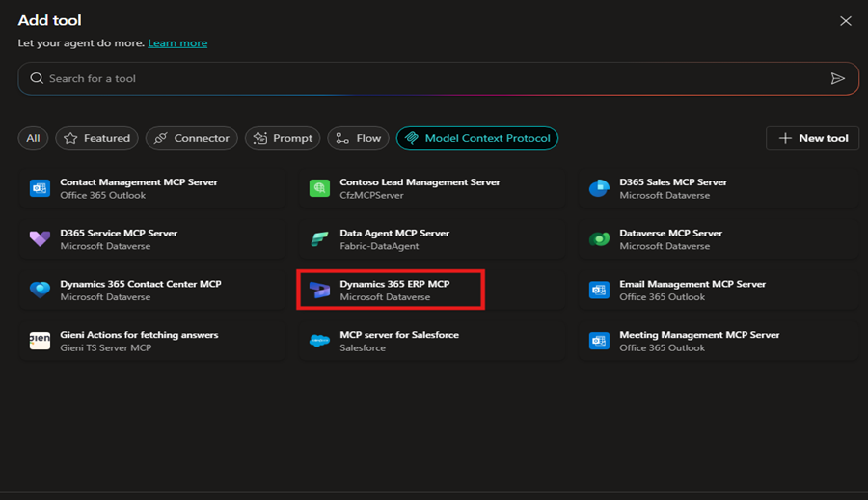
Task: Click Microsoft Dataverse under Dynamics 365 Contact Center
Action: 105,297
